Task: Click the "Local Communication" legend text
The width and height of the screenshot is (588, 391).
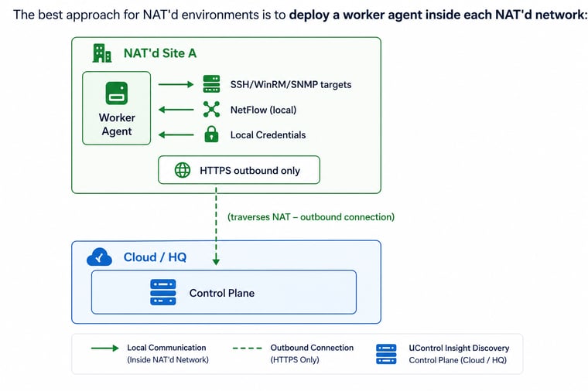Action: (166, 348)
